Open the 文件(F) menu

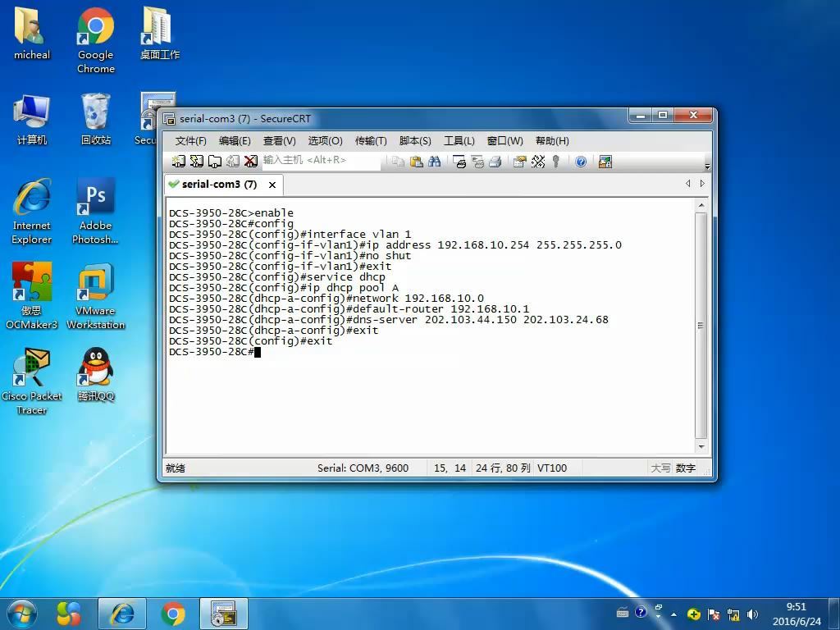tap(190, 141)
